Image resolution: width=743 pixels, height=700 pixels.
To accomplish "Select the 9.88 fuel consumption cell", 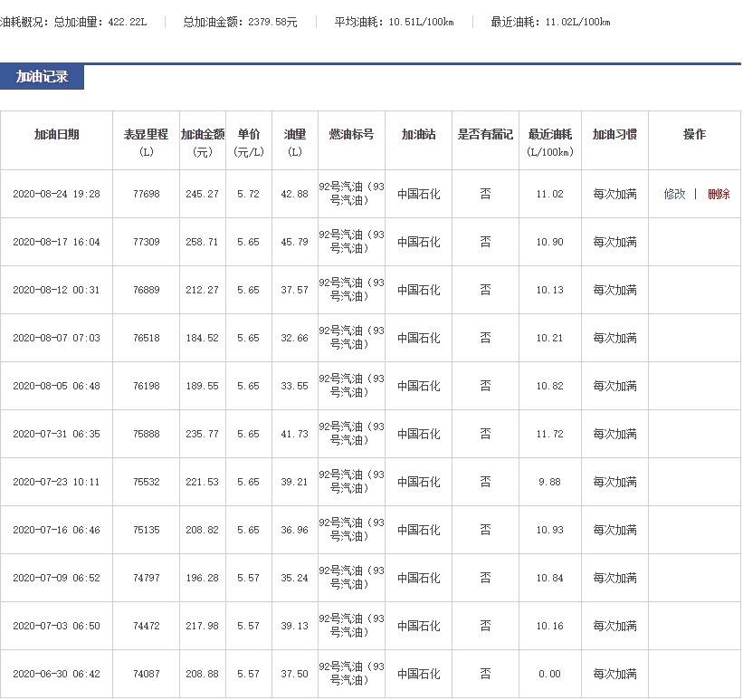I will 549,482.
